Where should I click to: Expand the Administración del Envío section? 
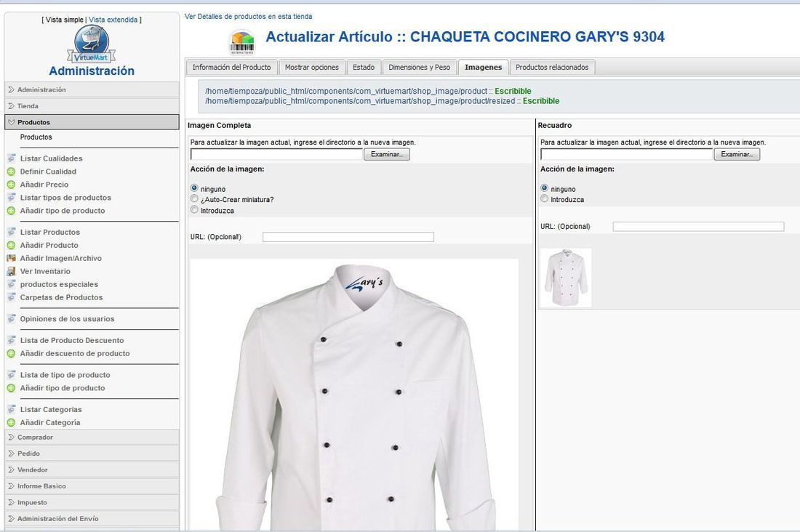pos(92,519)
